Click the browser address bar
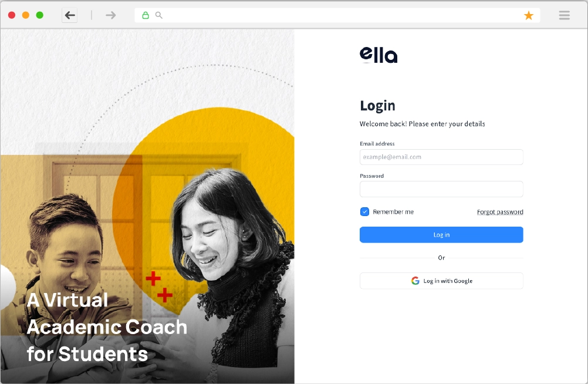 tap(337, 15)
